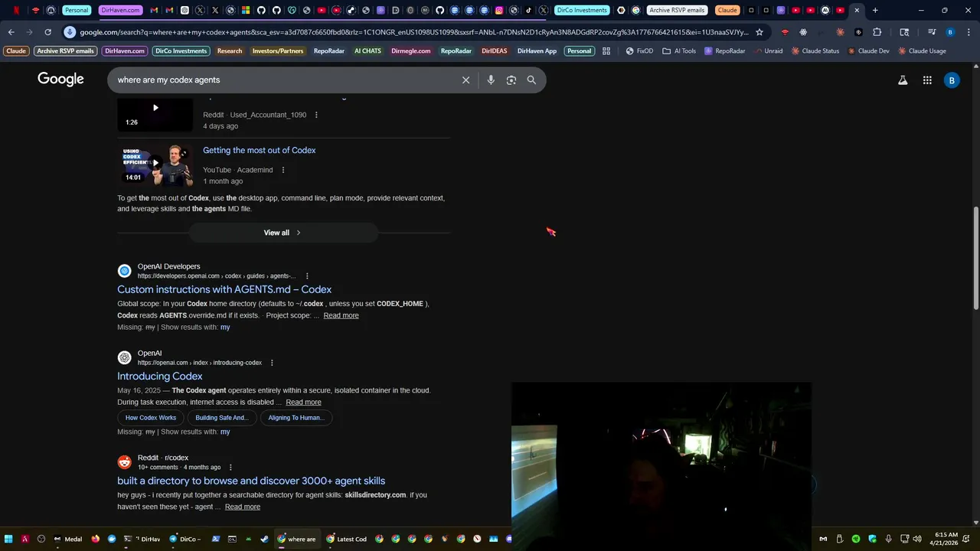Select the Building Safe And... chip
Screen dimensions: 980x551
click(222, 418)
